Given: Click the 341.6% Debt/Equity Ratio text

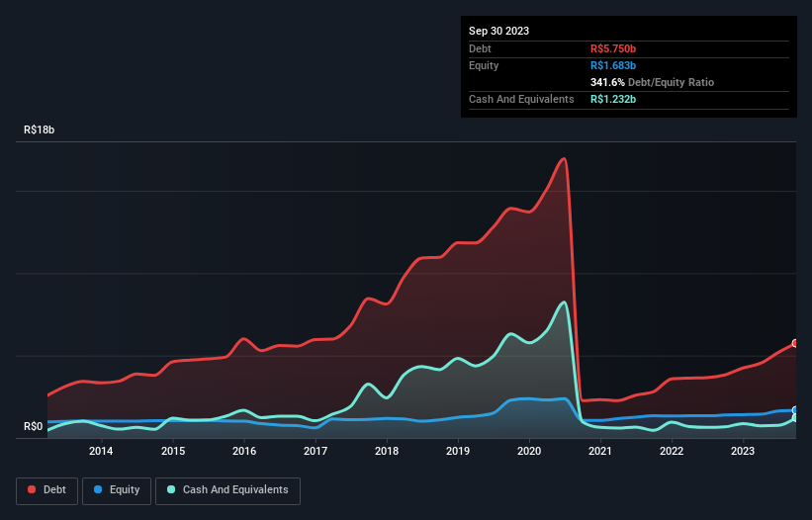Looking at the screenshot, I should coord(652,82).
